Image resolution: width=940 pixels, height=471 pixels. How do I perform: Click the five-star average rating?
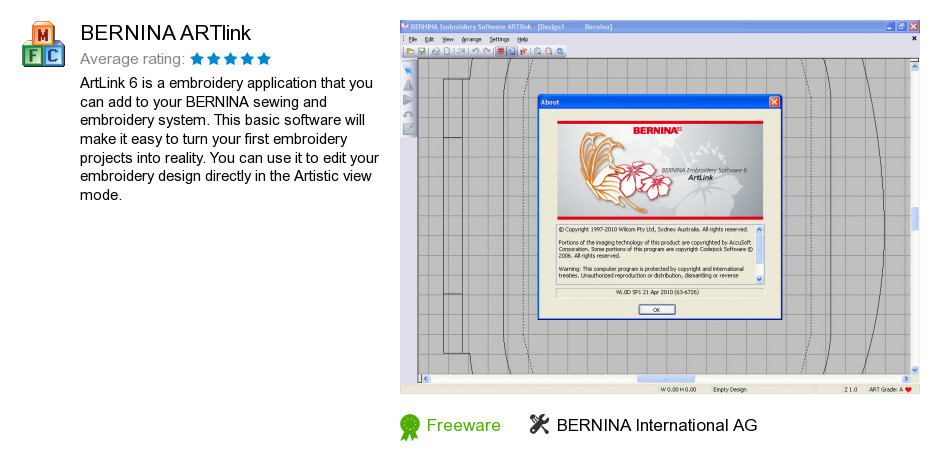click(231, 59)
